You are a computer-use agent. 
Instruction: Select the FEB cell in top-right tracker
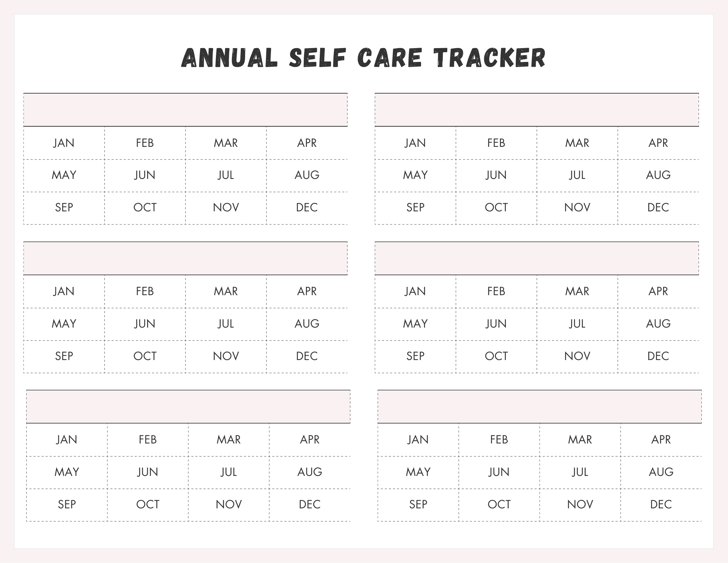[x=496, y=143]
